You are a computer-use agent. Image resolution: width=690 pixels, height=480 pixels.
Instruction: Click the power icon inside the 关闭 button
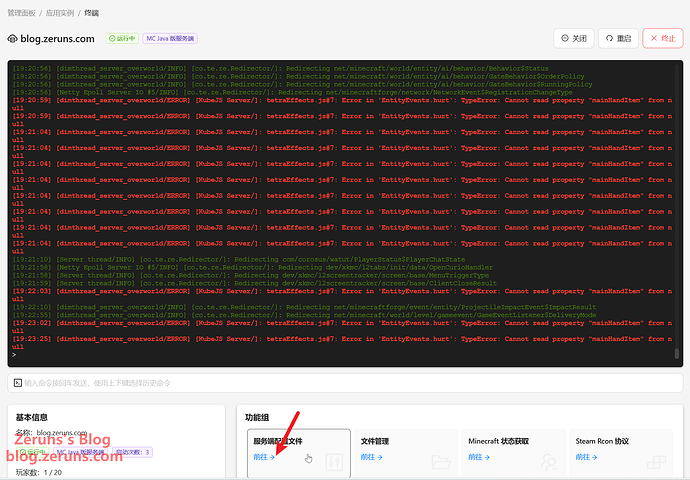(x=565, y=38)
